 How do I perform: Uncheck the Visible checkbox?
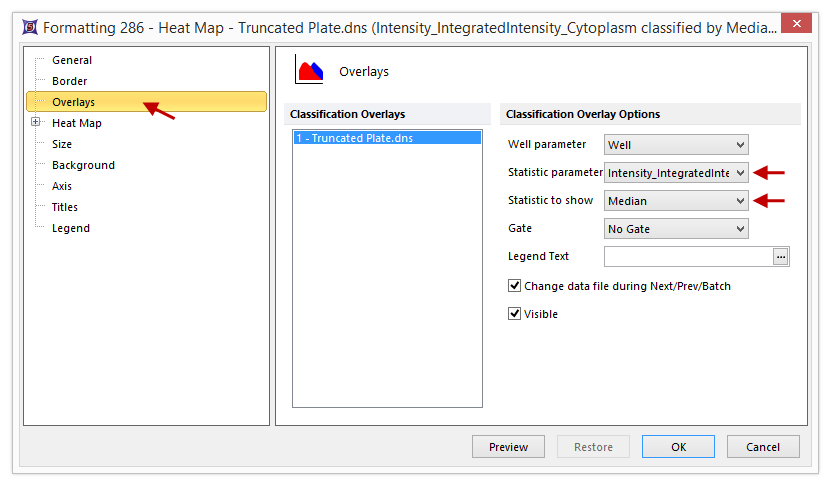tap(515, 314)
